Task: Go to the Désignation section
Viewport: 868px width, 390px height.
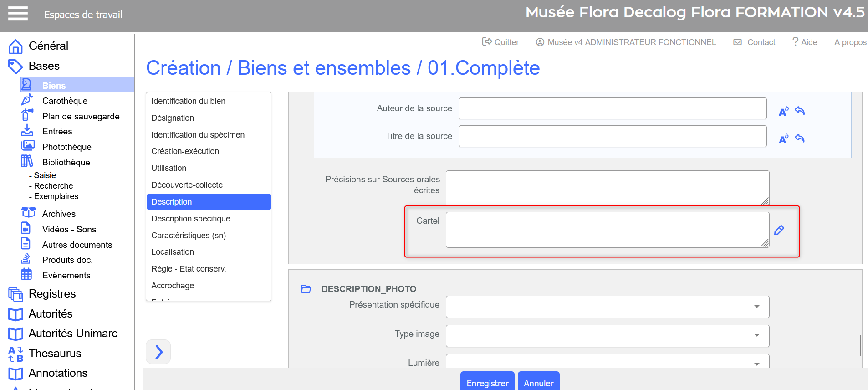Action: click(173, 118)
